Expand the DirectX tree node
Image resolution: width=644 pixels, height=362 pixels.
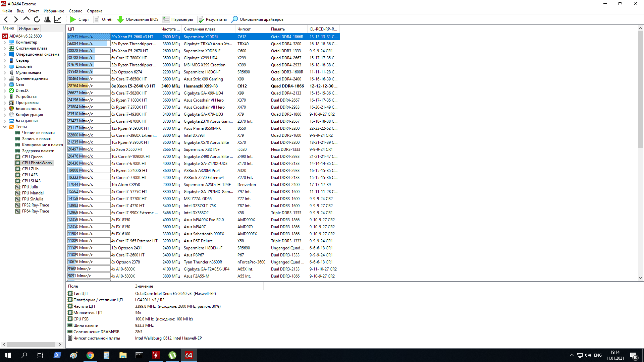click(5, 90)
